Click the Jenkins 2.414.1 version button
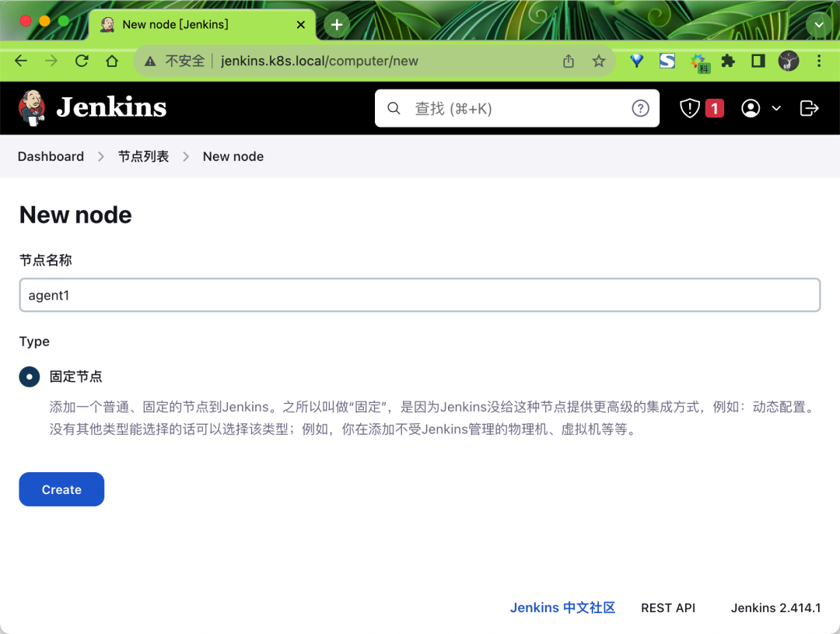 [x=775, y=608]
